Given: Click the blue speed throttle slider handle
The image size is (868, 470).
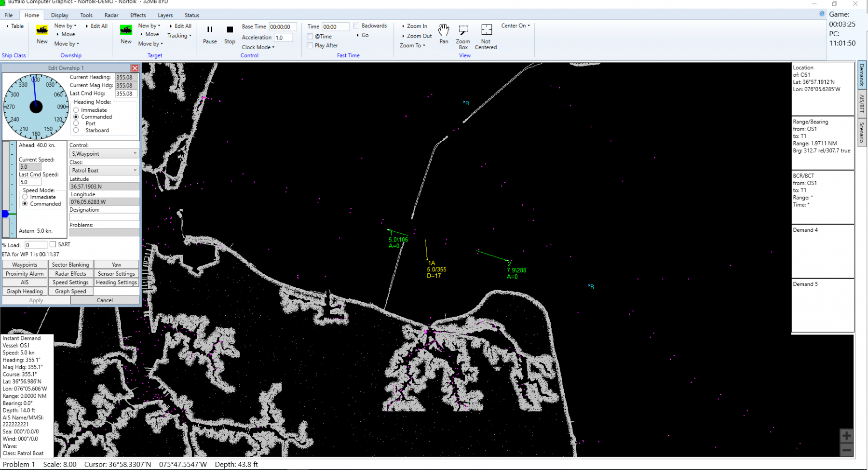Looking at the screenshot, I should click(x=5, y=214).
